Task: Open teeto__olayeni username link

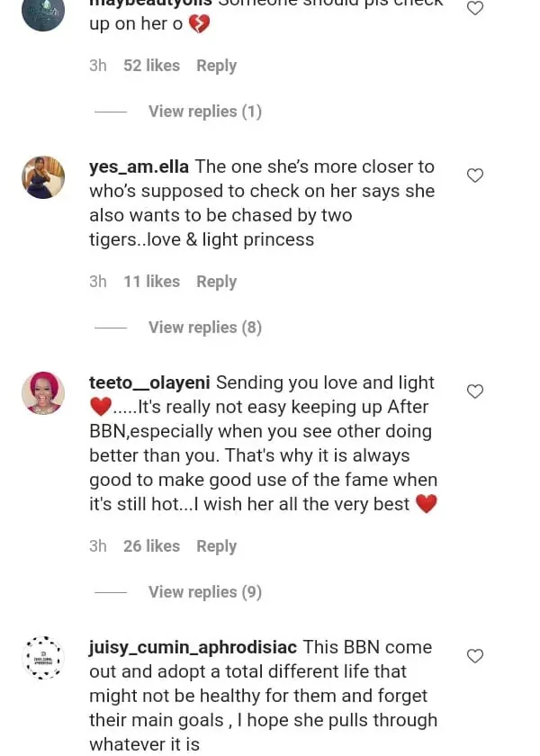Action: (149, 382)
